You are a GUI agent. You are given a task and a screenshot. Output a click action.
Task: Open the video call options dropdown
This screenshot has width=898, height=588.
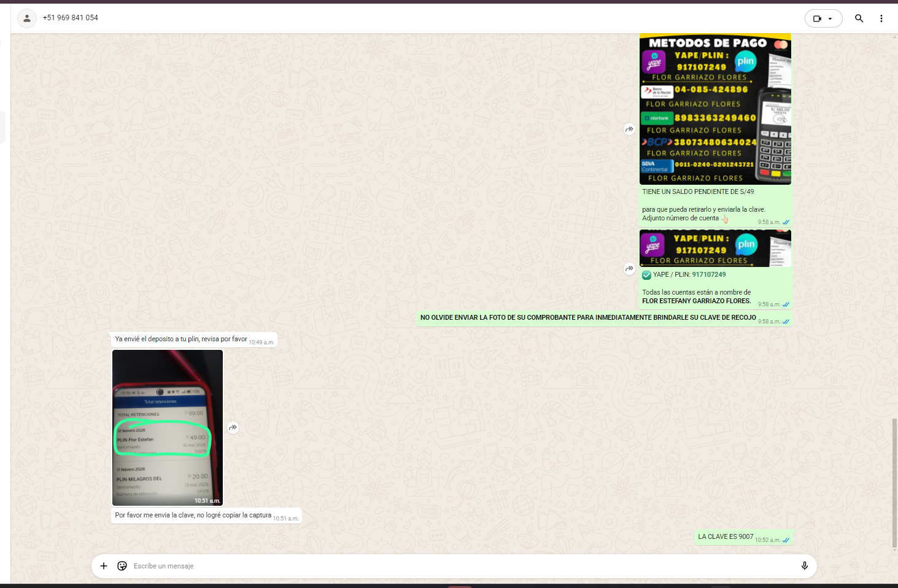pyautogui.click(x=823, y=18)
